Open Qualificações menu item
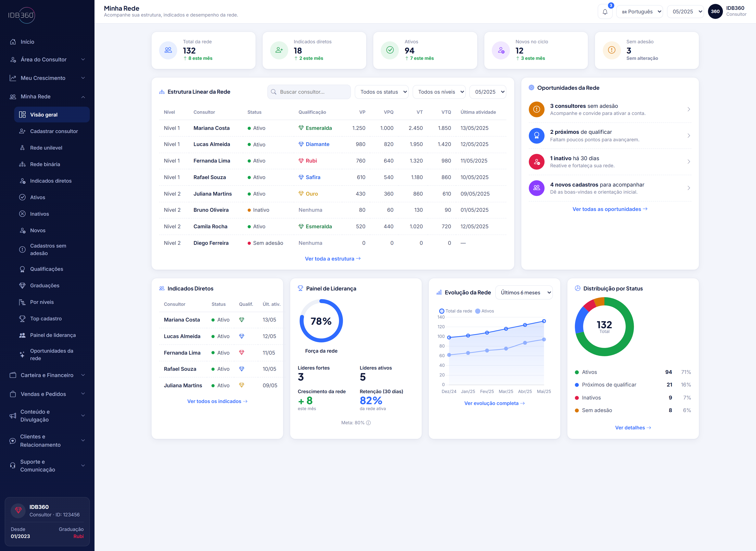Image resolution: width=756 pixels, height=551 pixels. (x=52, y=269)
